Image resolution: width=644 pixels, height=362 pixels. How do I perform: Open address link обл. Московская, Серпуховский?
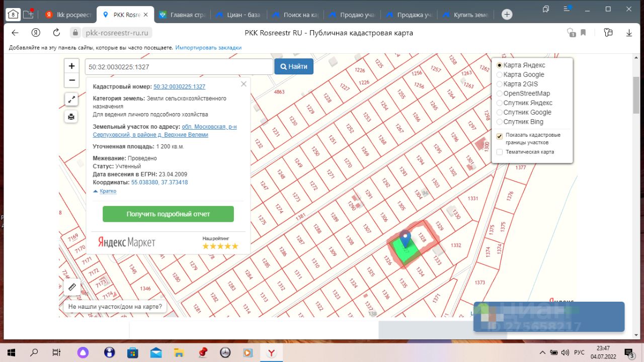(165, 131)
